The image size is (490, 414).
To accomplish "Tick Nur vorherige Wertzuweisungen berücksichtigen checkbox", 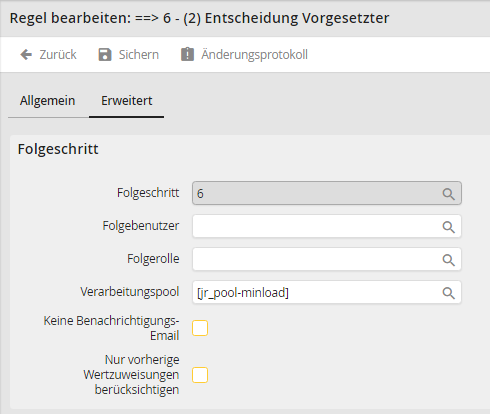I will coord(200,375).
